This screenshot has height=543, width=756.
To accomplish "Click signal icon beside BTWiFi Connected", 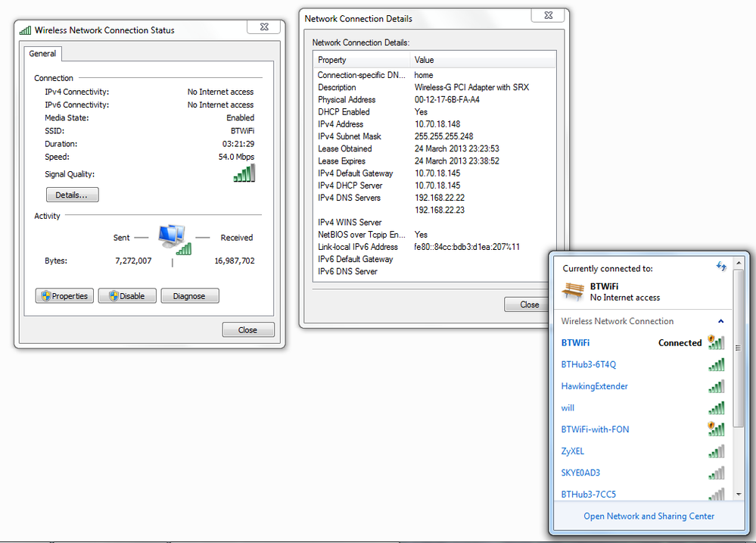I will [x=716, y=342].
